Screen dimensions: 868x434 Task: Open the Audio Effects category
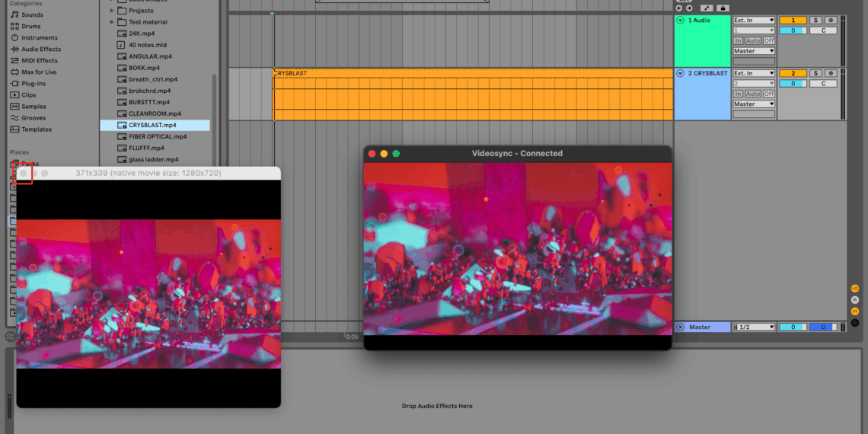tap(40, 49)
